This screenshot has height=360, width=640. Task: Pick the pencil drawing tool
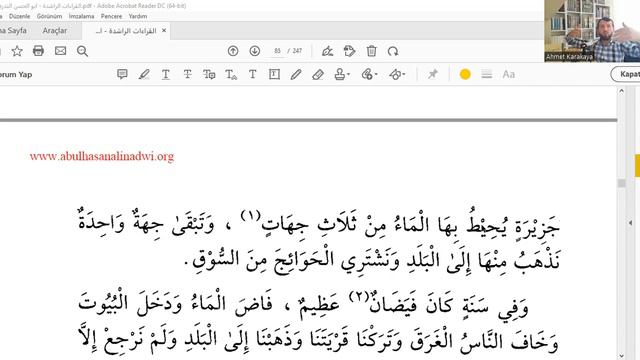296,74
